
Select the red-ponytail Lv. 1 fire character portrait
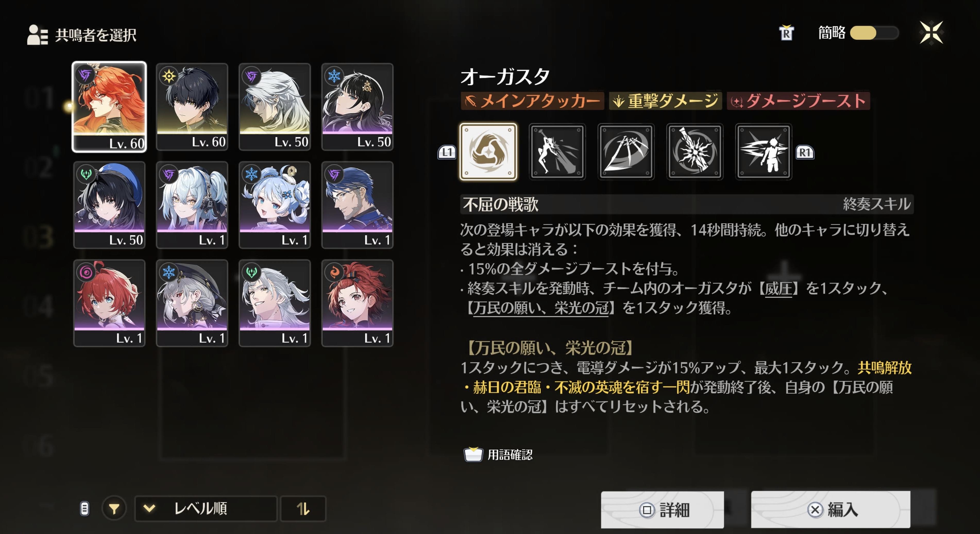click(357, 303)
